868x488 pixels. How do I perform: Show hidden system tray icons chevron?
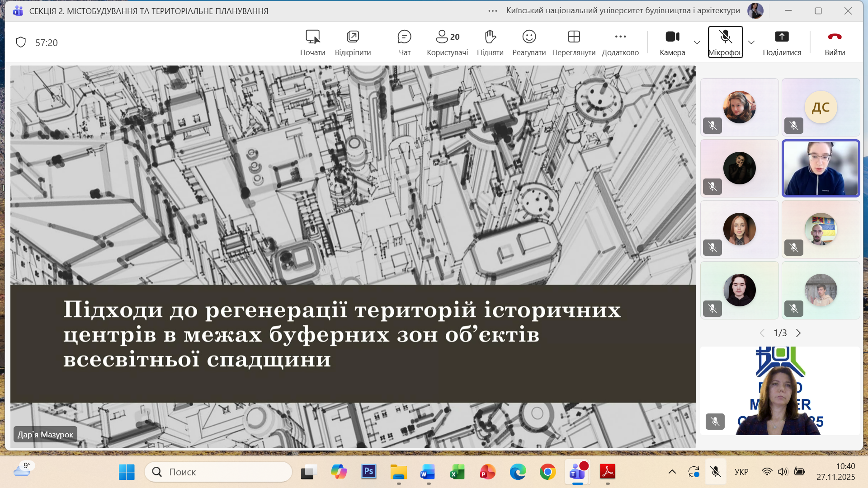point(672,472)
